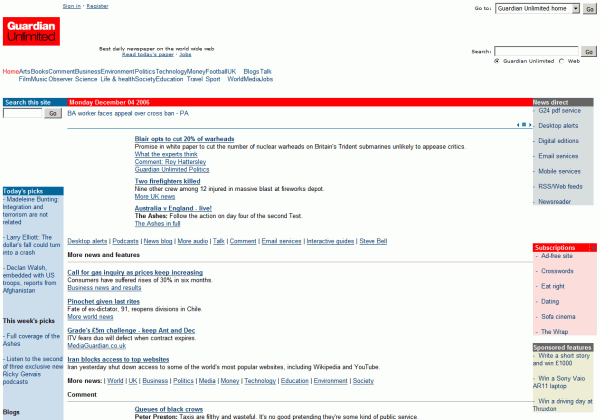The image size is (600, 420).
Task: Focus the 'Search this site' input box
Action: [23, 113]
